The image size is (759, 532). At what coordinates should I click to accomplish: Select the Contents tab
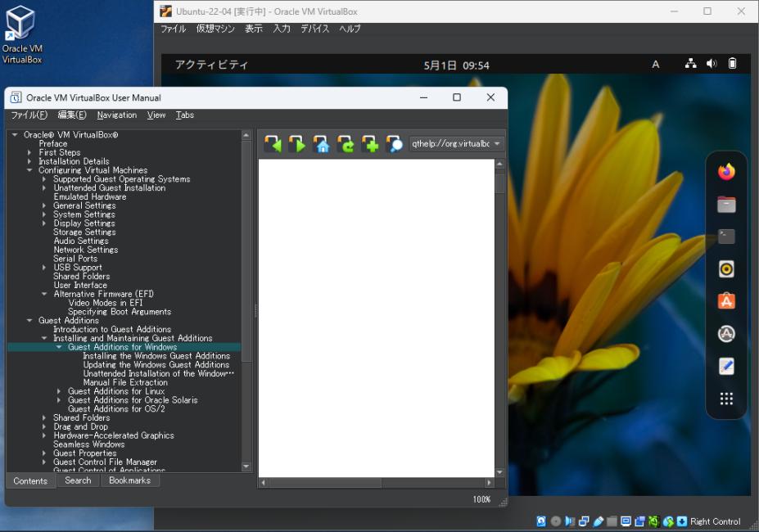click(30, 480)
